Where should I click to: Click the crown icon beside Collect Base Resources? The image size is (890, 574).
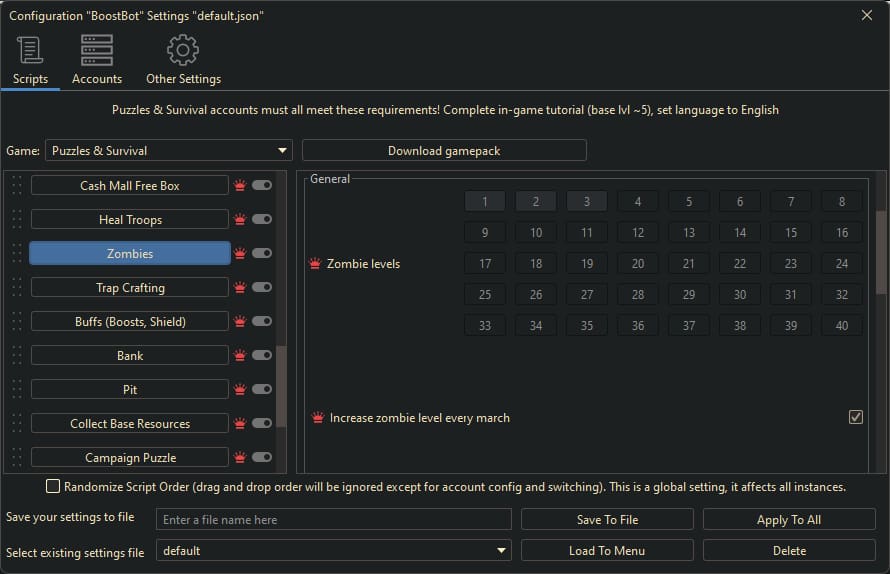tap(240, 424)
